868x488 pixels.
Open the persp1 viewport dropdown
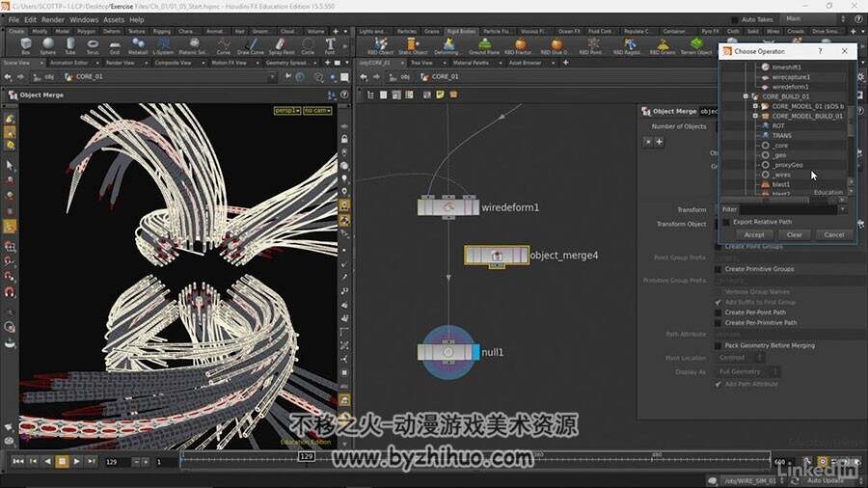point(287,111)
